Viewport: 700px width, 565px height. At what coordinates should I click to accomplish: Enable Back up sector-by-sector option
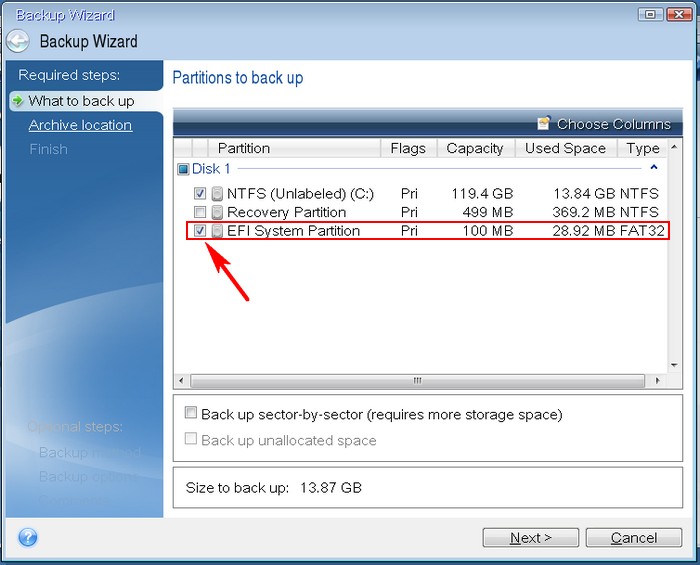tap(191, 414)
